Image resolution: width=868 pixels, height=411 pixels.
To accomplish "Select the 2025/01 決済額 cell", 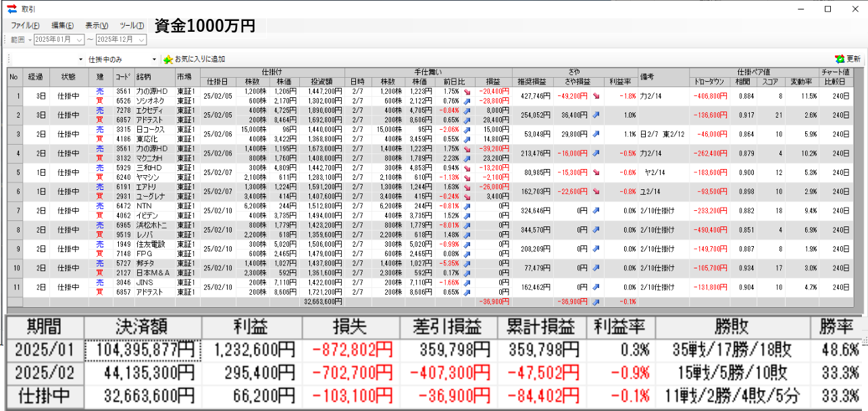I will pos(142,350).
